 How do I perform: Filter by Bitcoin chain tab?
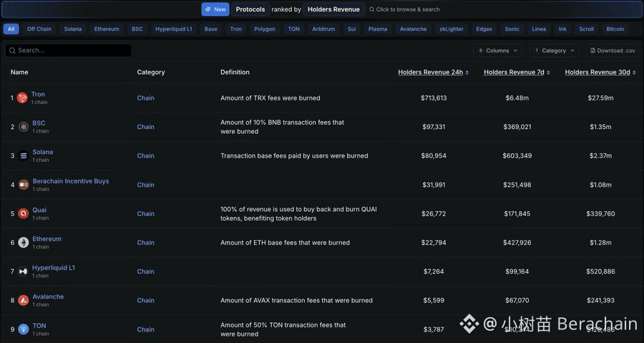[615, 29]
